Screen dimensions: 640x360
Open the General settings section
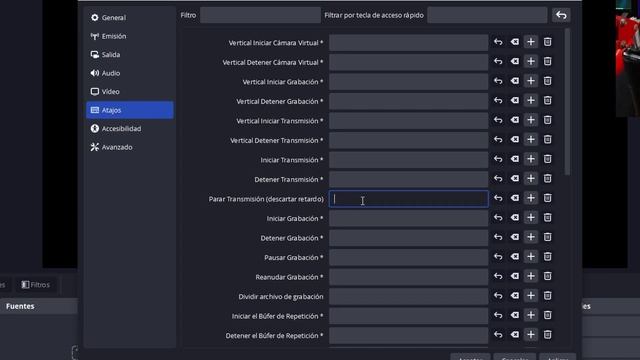pyautogui.click(x=129, y=18)
